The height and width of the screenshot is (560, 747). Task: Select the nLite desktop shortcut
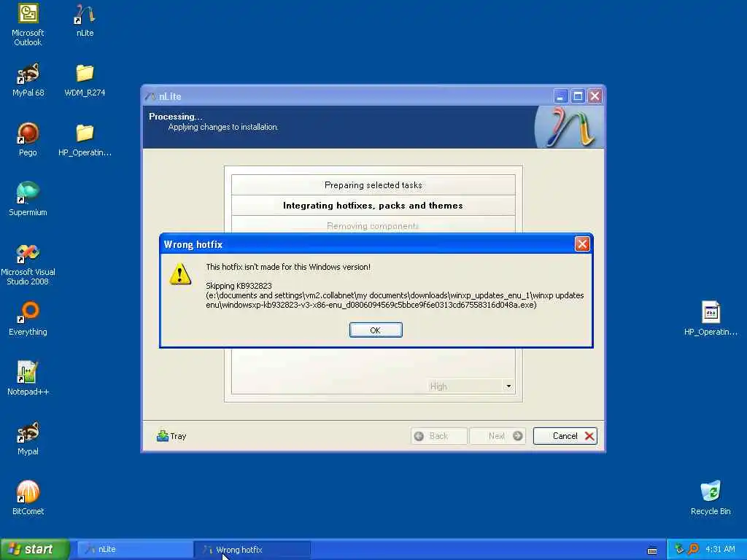(85, 20)
